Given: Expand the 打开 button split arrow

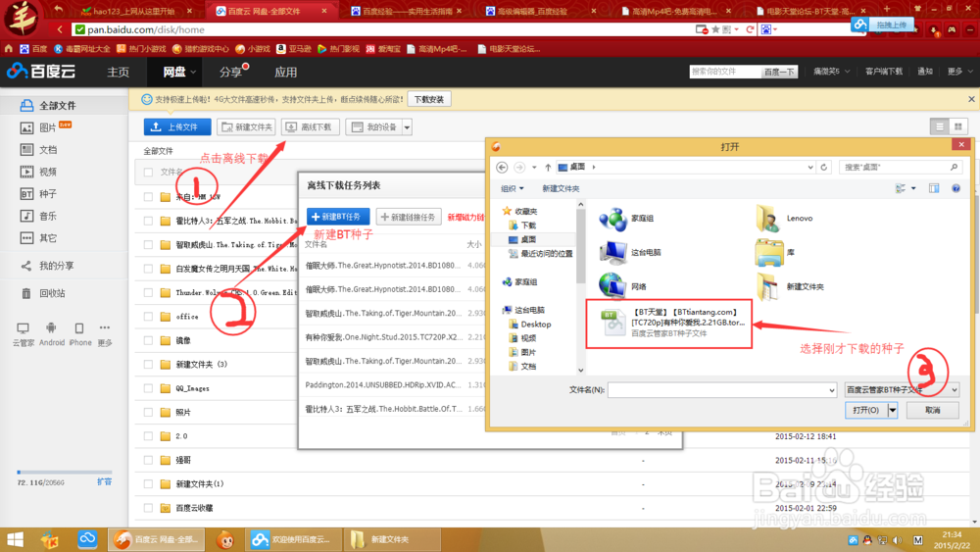Looking at the screenshot, I should (x=893, y=410).
